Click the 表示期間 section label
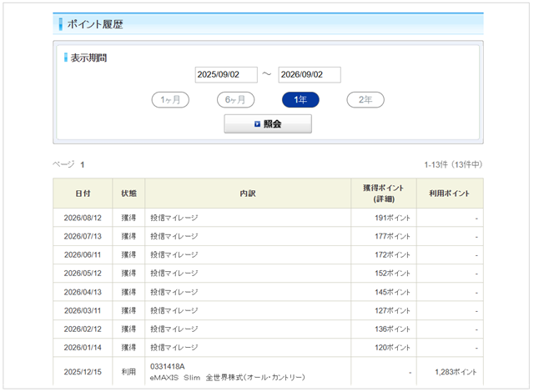Viewport: 534px width, 392px height. tap(88, 58)
